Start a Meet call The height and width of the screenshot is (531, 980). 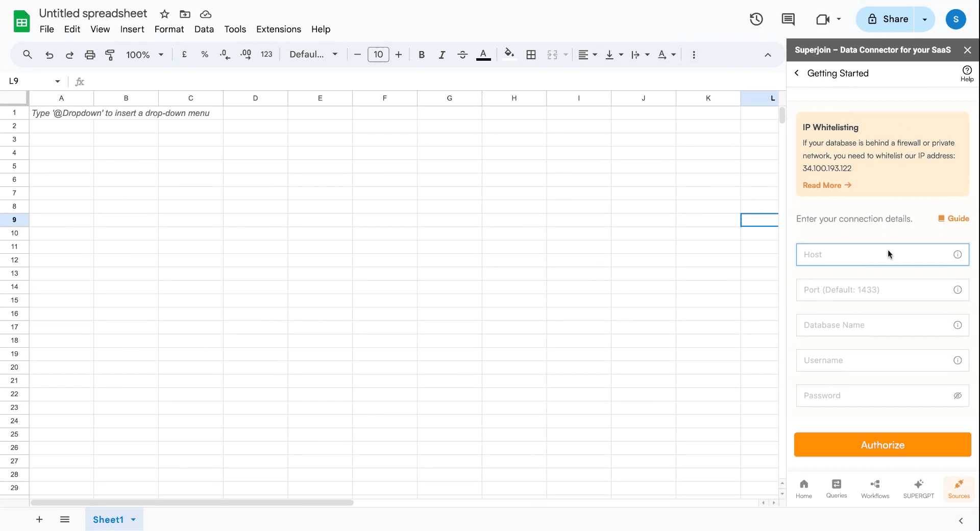coord(823,19)
